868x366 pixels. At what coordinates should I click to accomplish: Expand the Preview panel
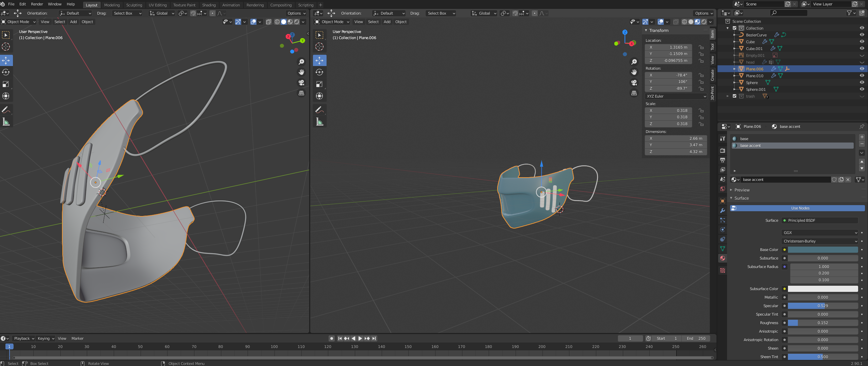742,190
